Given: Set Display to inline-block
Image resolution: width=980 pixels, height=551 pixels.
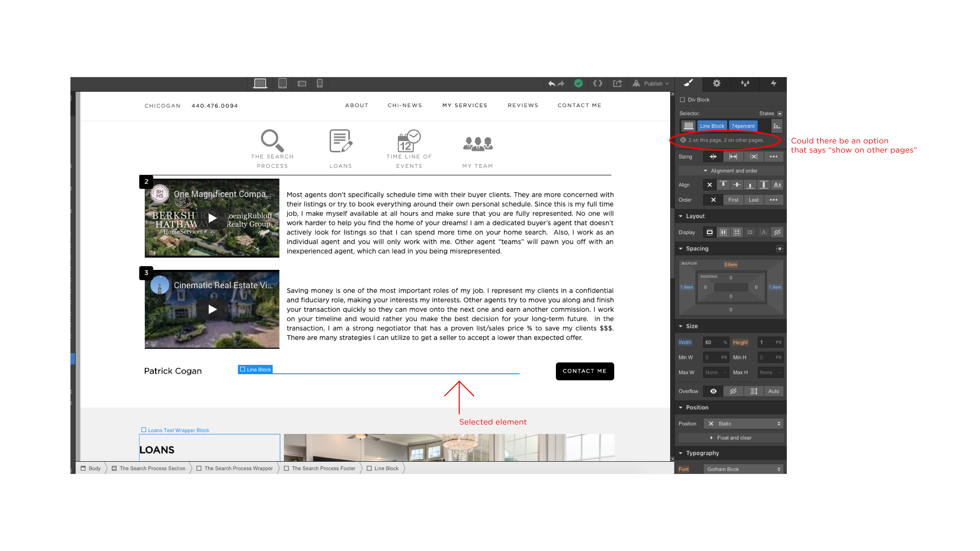Looking at the screenshot, I should pos(750,232).
